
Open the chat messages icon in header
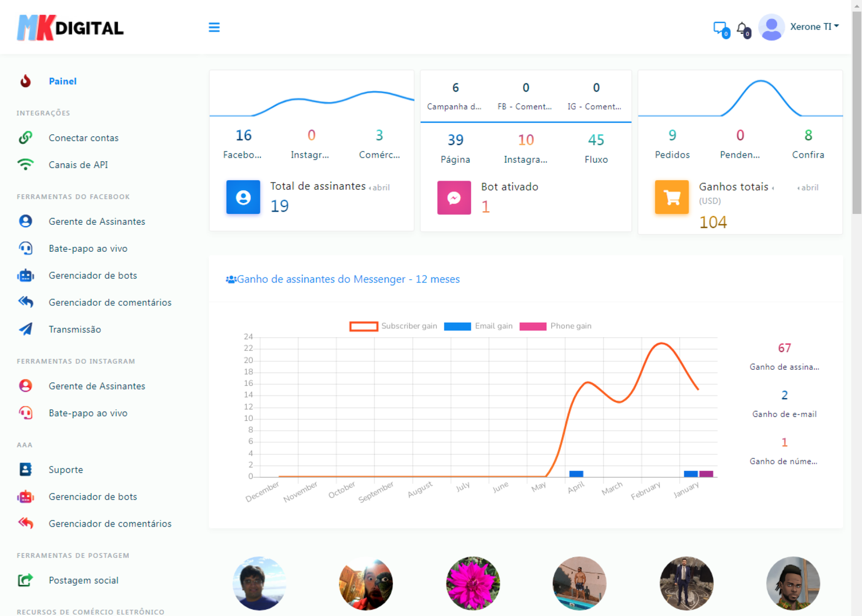coord(720,28)
